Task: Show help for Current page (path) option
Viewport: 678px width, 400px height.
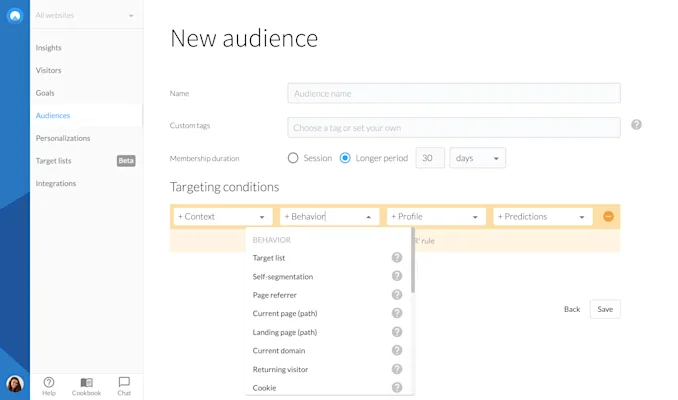Action: click(397, 313)
